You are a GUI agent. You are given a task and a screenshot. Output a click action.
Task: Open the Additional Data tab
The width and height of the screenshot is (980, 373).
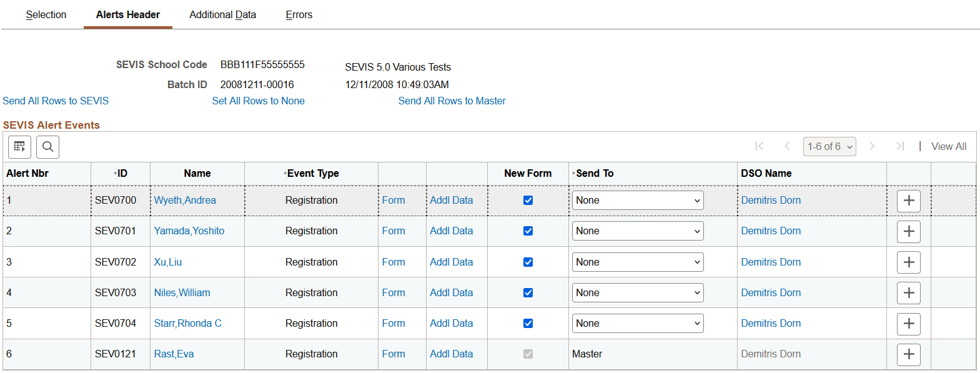[223, 14]
